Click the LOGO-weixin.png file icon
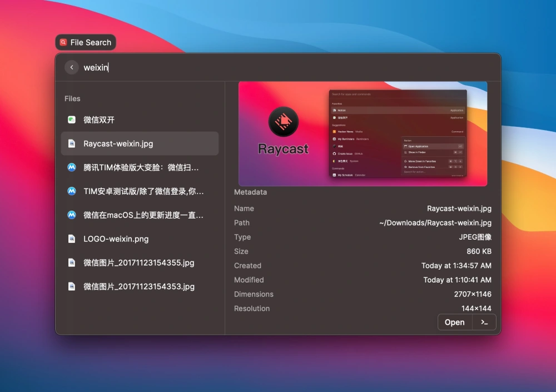 click(x=72, y=239)
